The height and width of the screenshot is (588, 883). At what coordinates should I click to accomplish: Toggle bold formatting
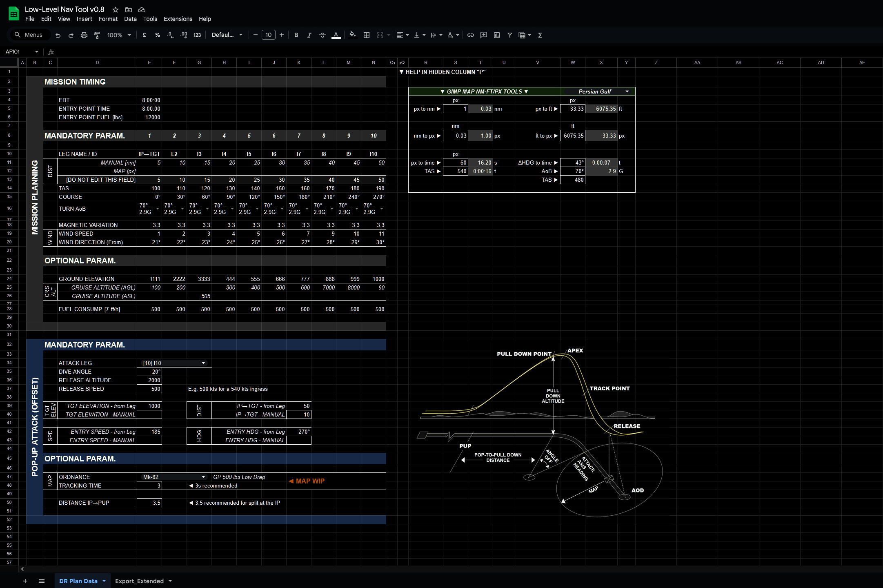point(296,35)
